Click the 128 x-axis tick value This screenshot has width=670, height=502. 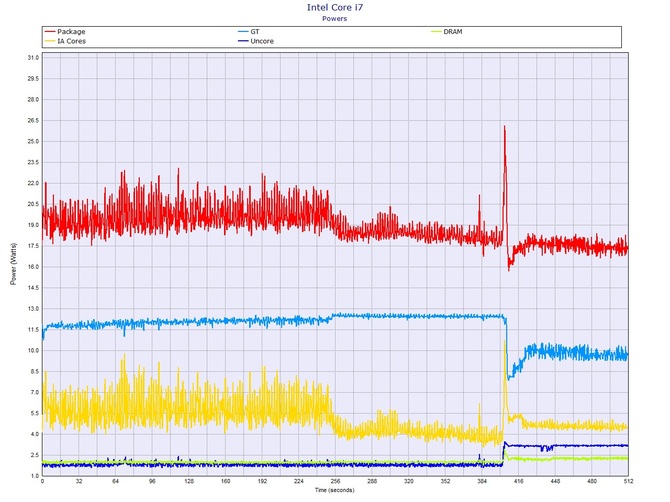coord(189,481)
